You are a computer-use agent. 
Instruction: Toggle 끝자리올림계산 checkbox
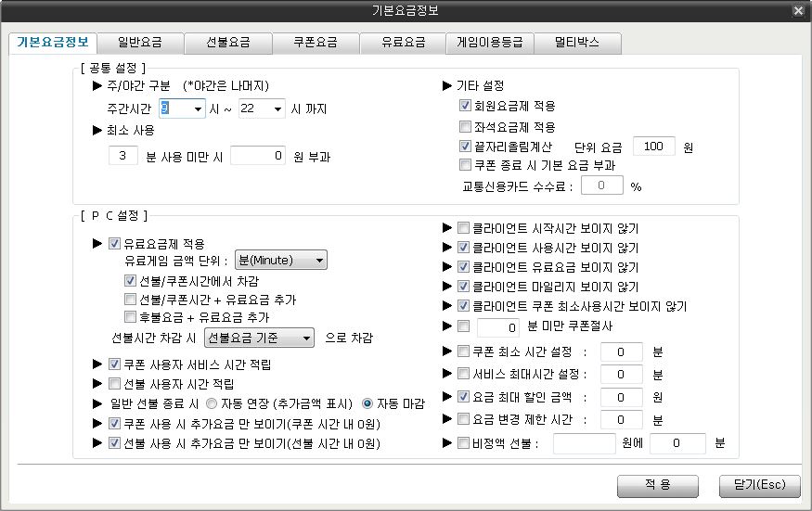point(466,147)
